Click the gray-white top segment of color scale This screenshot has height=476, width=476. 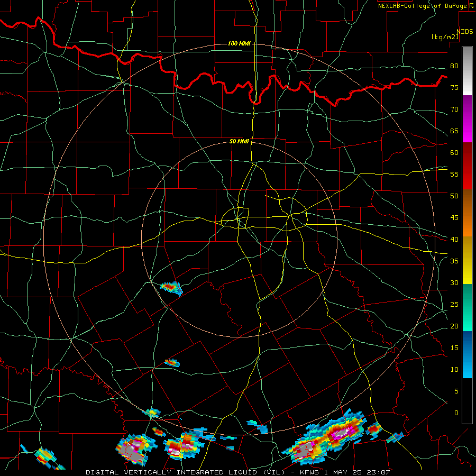tap(467, 71)
